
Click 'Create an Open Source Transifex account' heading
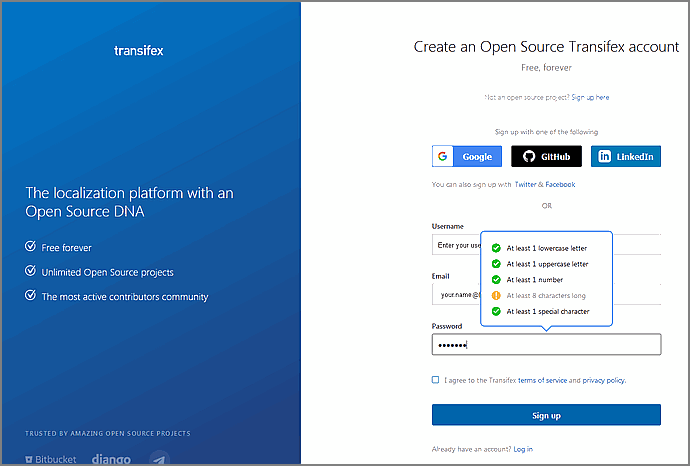coord(546,47)
